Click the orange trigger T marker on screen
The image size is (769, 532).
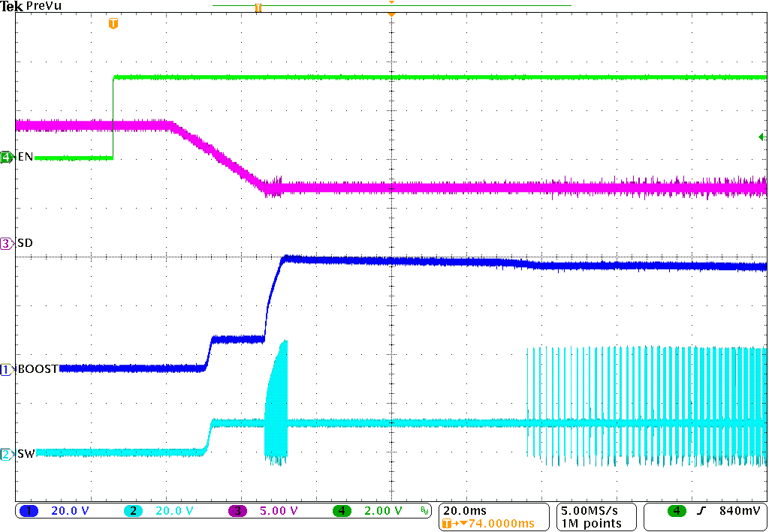[x=114, y=23]
